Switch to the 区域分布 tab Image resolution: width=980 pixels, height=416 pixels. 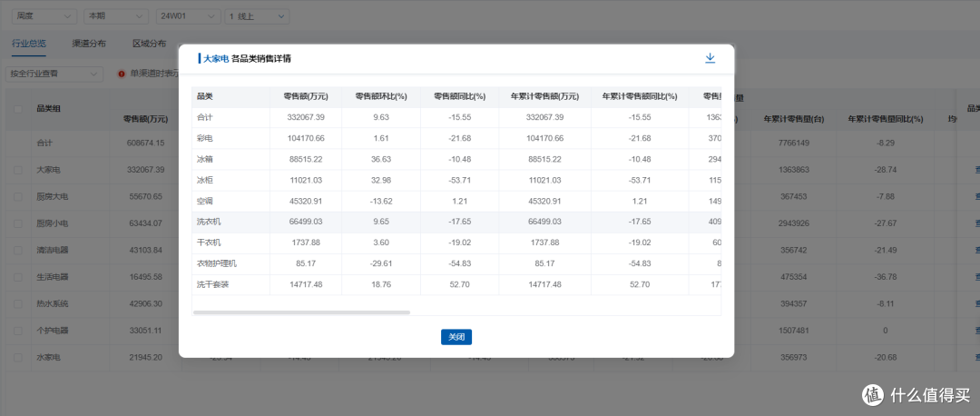click(x=150, y=44)
